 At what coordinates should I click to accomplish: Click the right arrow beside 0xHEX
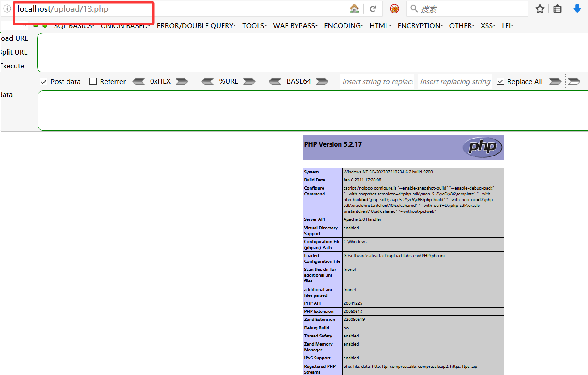(x=181, y=81)
